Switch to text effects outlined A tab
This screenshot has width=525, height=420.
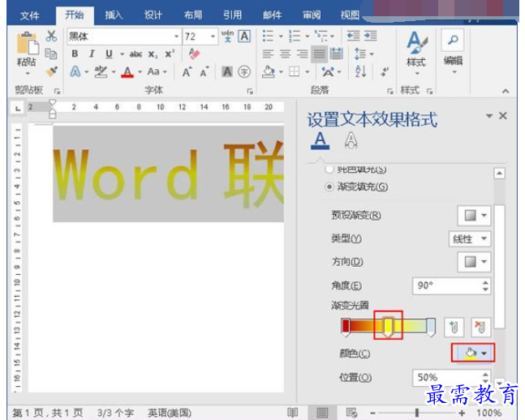351,140
